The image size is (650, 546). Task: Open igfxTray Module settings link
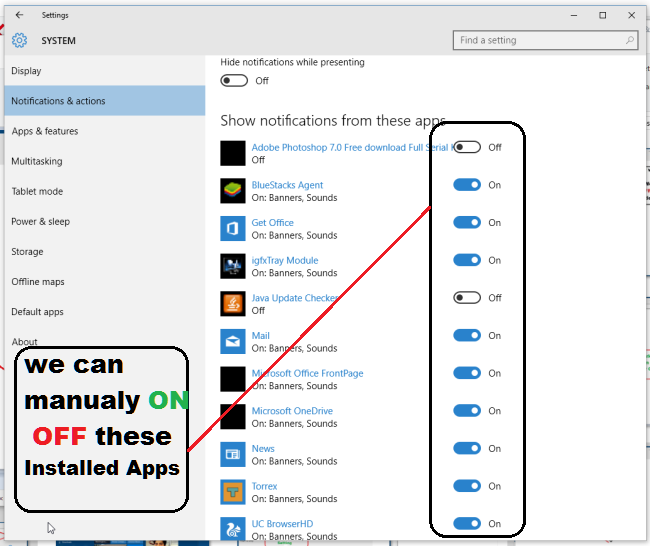(x=285, y=260)
